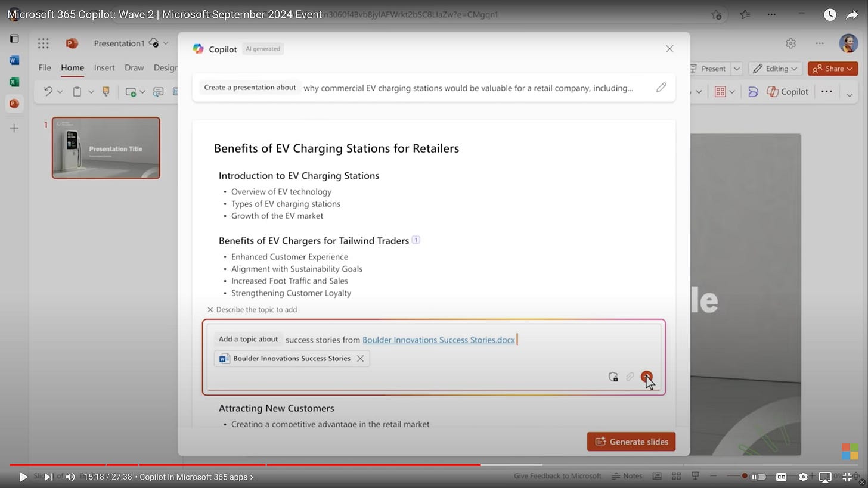Select the Home ribbon tab
Screen dimensions: 868x488
click(x=72, y=67)
